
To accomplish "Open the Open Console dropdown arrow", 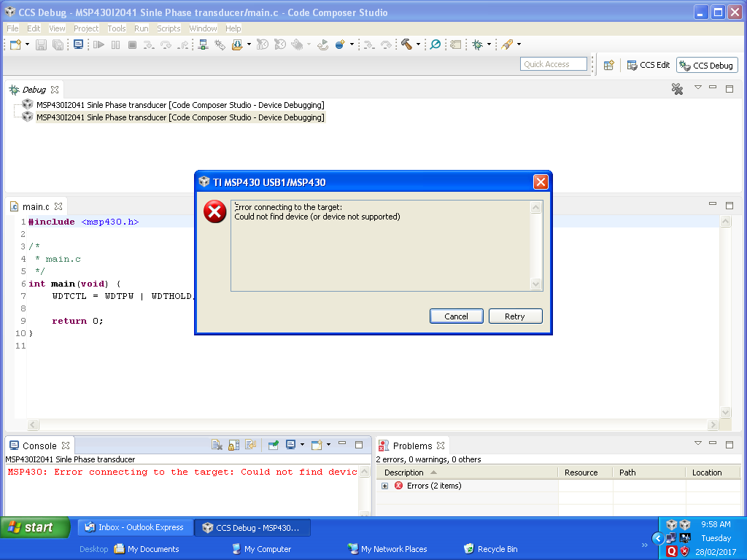I will coord(329,445).
